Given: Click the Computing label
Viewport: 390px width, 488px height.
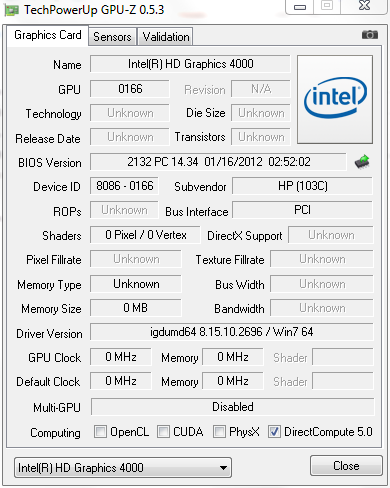Looking at the screenshot, I should tap(55, 433).
